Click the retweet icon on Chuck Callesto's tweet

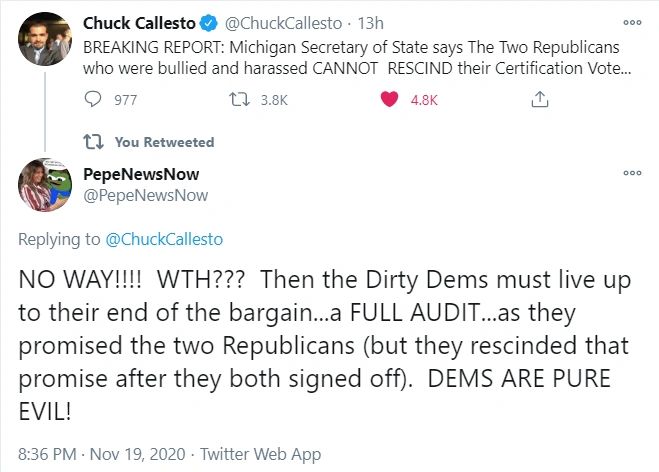click(x=239, y=100)
